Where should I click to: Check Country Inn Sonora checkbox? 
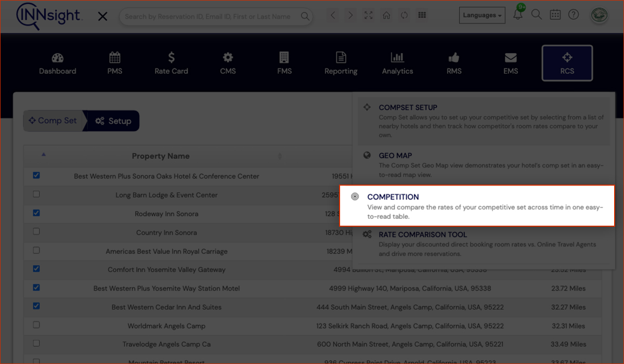(x=36, y=231)
